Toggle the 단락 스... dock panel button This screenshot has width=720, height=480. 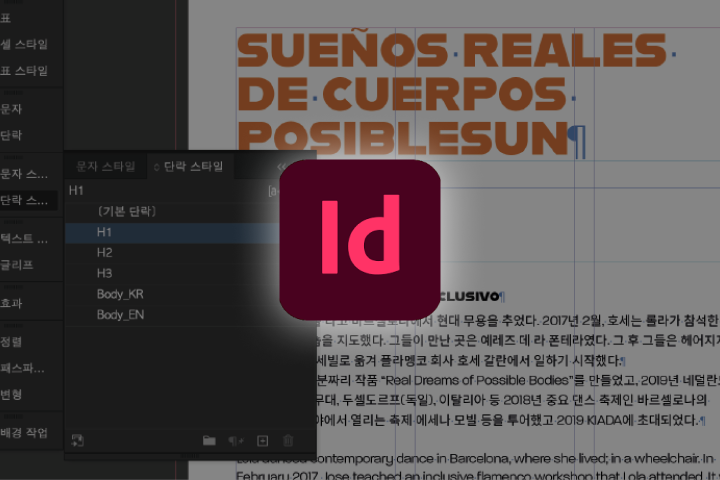click(x=28, y=200)
